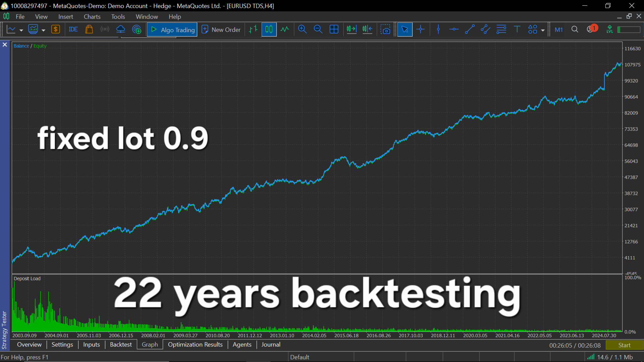Select the Crosshair tool

[x=421, y=29]
